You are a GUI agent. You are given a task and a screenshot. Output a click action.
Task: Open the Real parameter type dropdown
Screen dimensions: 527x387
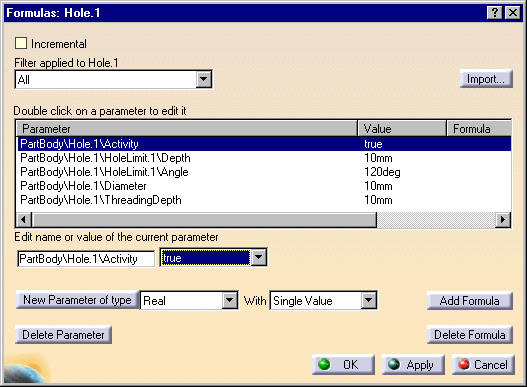click(230, 301)
